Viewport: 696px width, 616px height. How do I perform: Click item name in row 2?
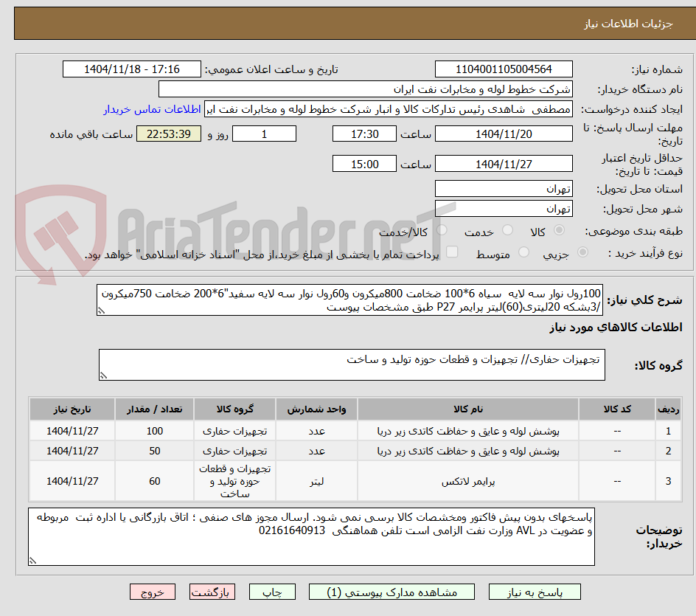tap(468, 451)
